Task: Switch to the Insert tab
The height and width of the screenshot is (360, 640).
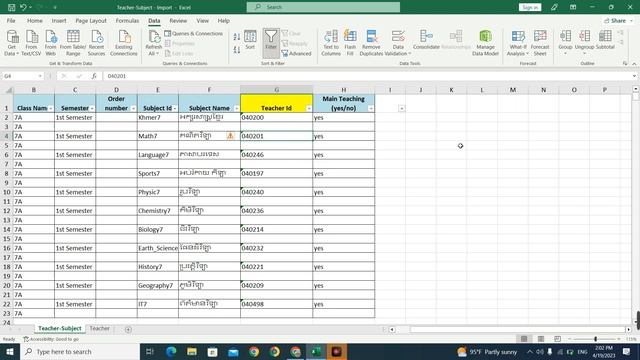Action: (x=59, y=20)
